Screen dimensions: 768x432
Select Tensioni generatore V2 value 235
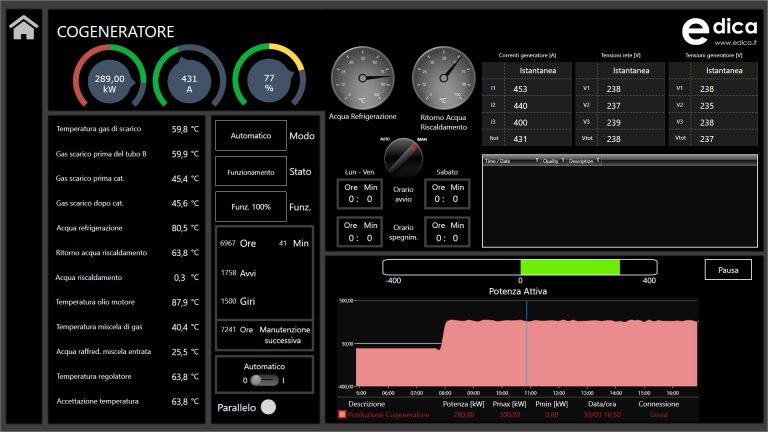[x=706, y=106]
